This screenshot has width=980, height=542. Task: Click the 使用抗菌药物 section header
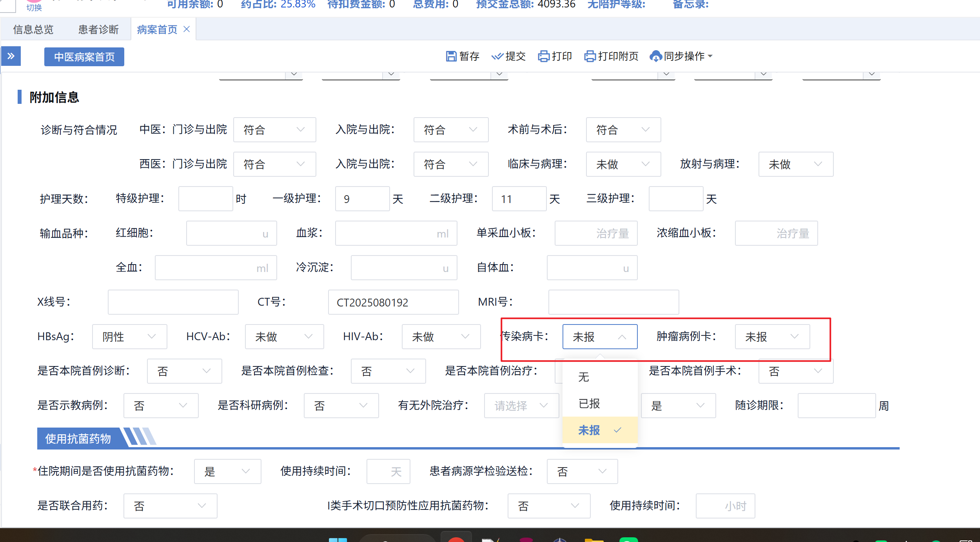pyautogui.click(x=78, y=439)
